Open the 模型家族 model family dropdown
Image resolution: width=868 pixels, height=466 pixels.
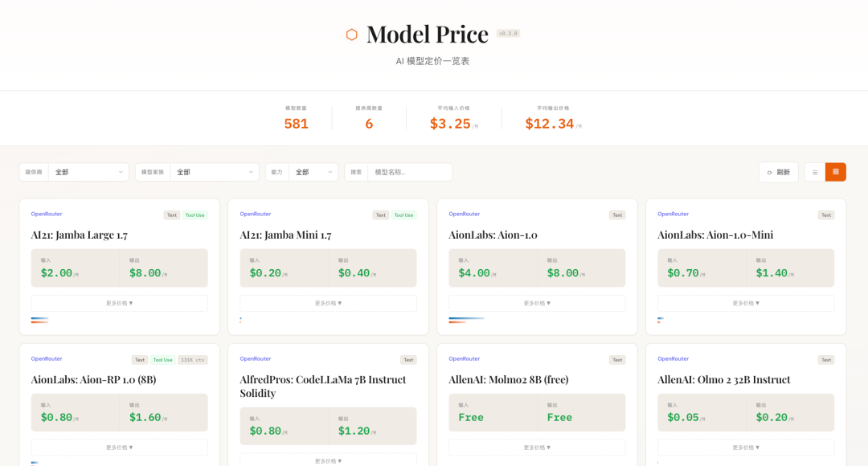214,172
